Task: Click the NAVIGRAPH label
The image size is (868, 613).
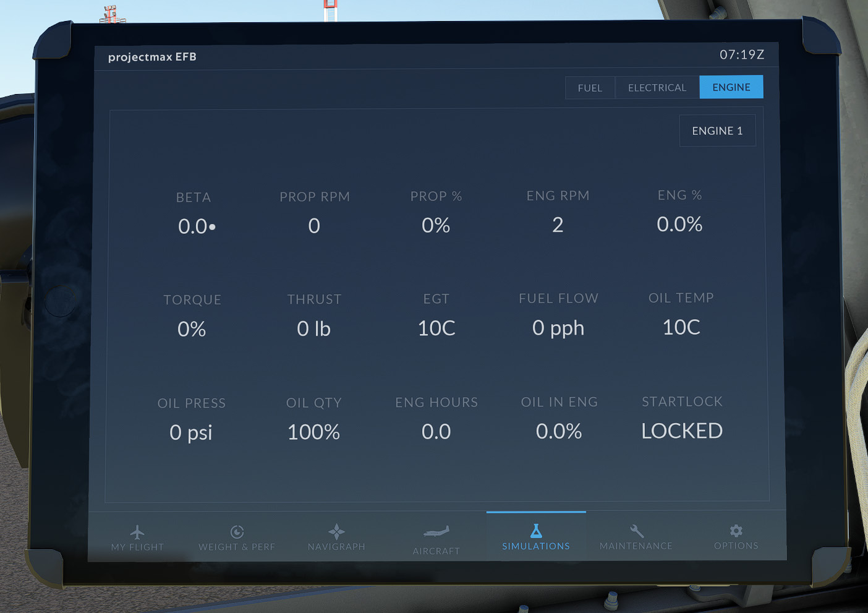Action: point(336,547)
